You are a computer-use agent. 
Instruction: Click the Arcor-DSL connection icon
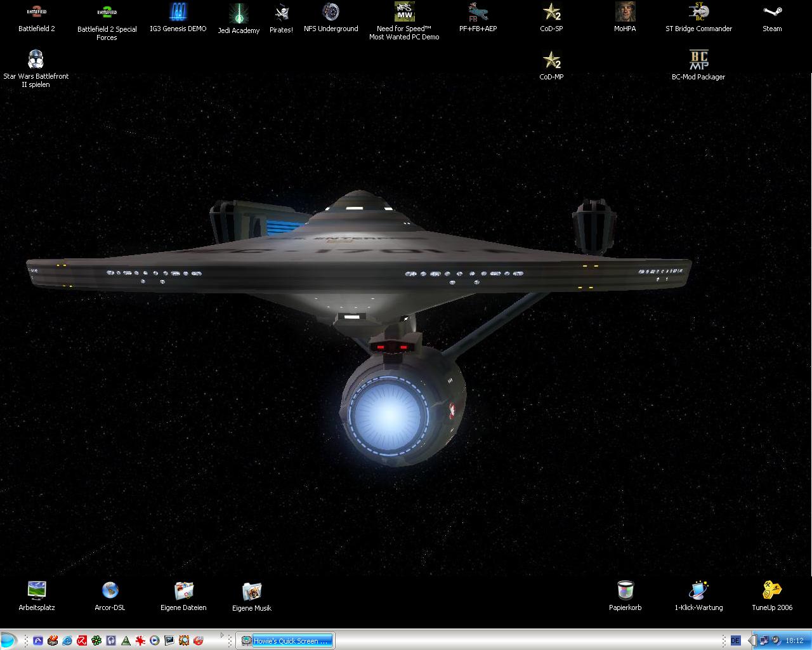(110, 597)
